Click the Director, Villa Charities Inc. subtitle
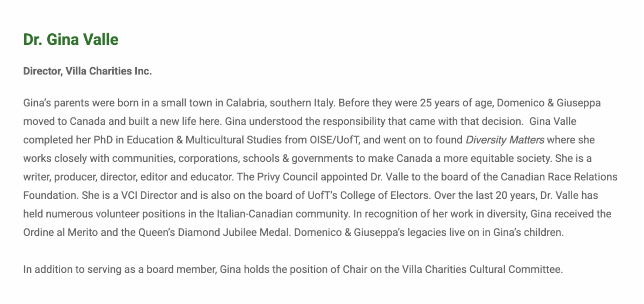The height and width of the screenshot is (304, 644). point(87,71)
